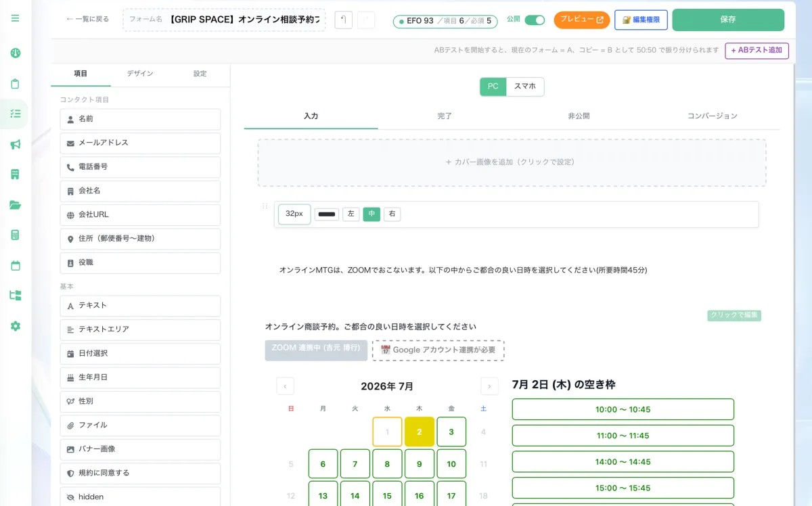Switch to the 設定 tab
The height and width of the screenshot is (506, 812).
pos(200,74)
